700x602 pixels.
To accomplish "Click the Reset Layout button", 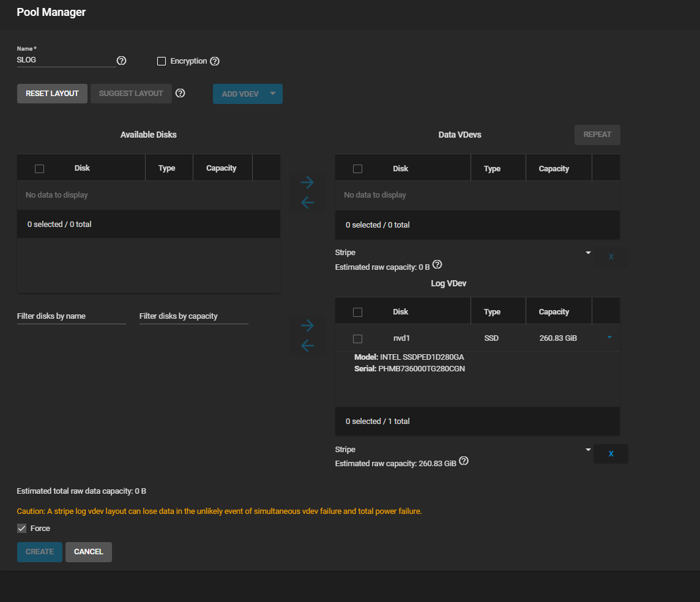I will click(52, 94).
